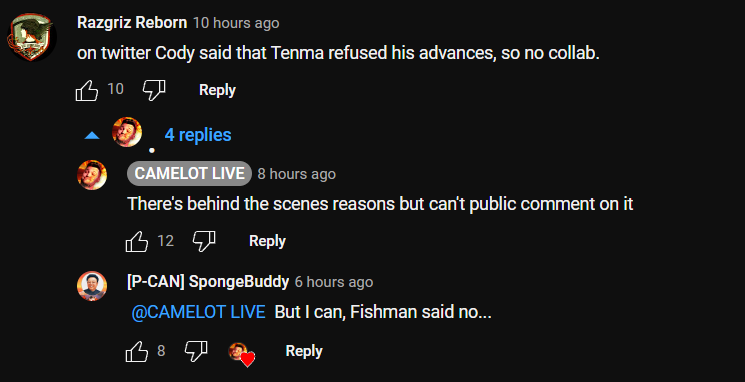The image size is (745, 382).
Task: Open Razgriz Reborn's profile avatar
Action: click(x=31, y=37)
